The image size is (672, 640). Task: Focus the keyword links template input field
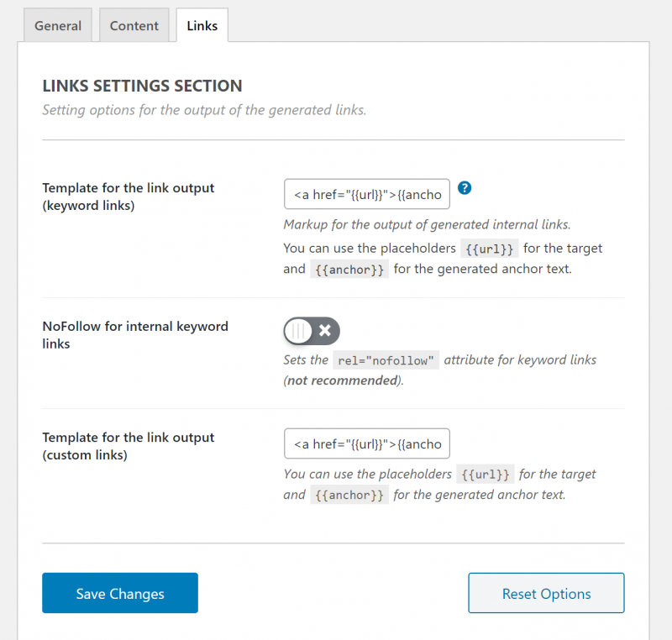(367, 194)
